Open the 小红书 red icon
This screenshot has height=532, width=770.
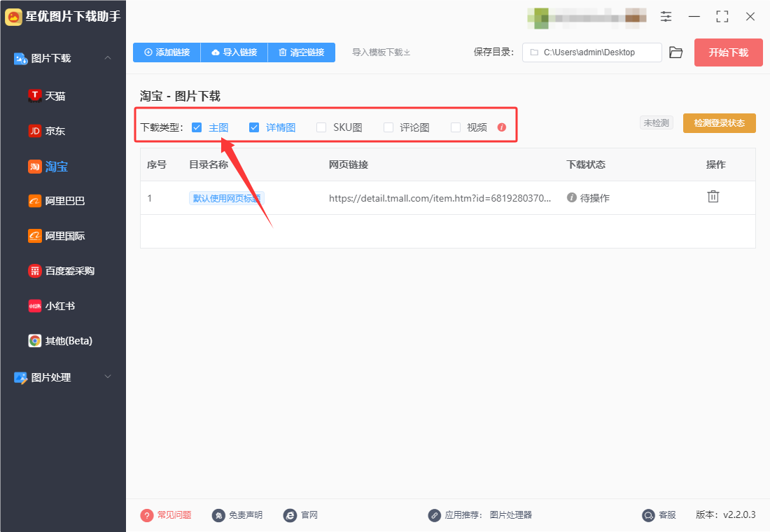(x=34, y=306)
